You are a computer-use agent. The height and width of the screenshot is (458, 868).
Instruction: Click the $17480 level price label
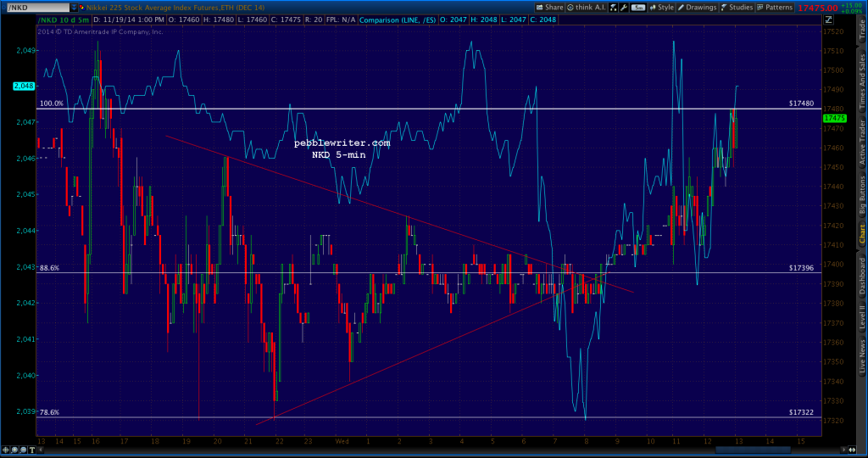[x=802, y=103]
